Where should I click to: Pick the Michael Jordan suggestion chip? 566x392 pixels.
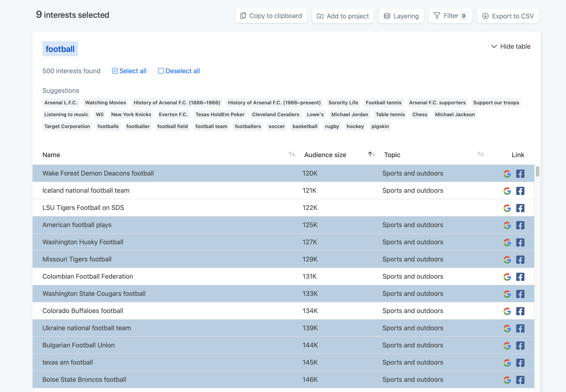(x=350, y=114)
